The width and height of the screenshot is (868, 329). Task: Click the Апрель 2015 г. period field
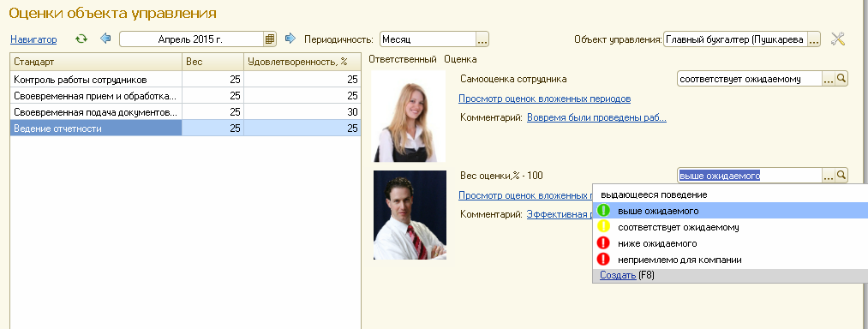pos(191,39)
